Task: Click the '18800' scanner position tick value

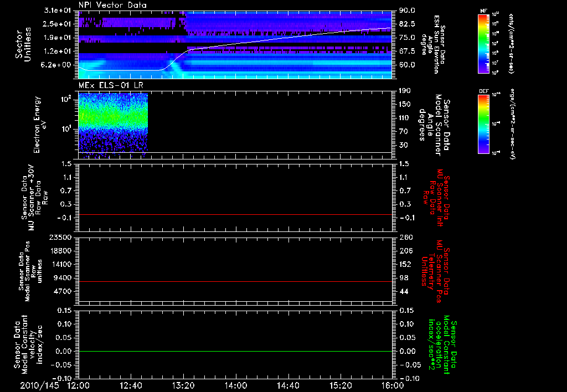Action: (x=61, y=251)
